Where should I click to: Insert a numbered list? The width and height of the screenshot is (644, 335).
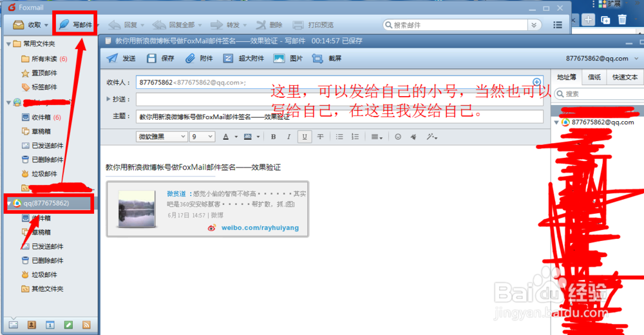click(x=355, y=137)
